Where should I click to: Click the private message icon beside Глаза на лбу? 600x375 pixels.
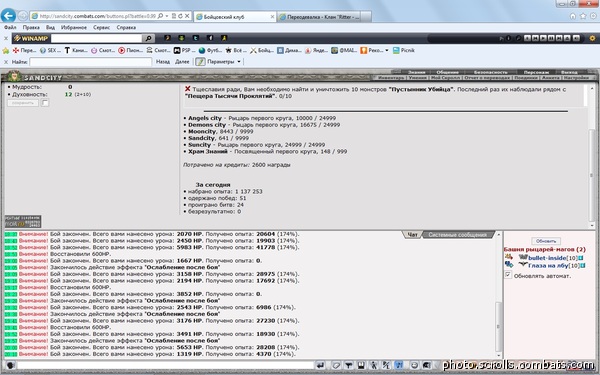(509, 265)
